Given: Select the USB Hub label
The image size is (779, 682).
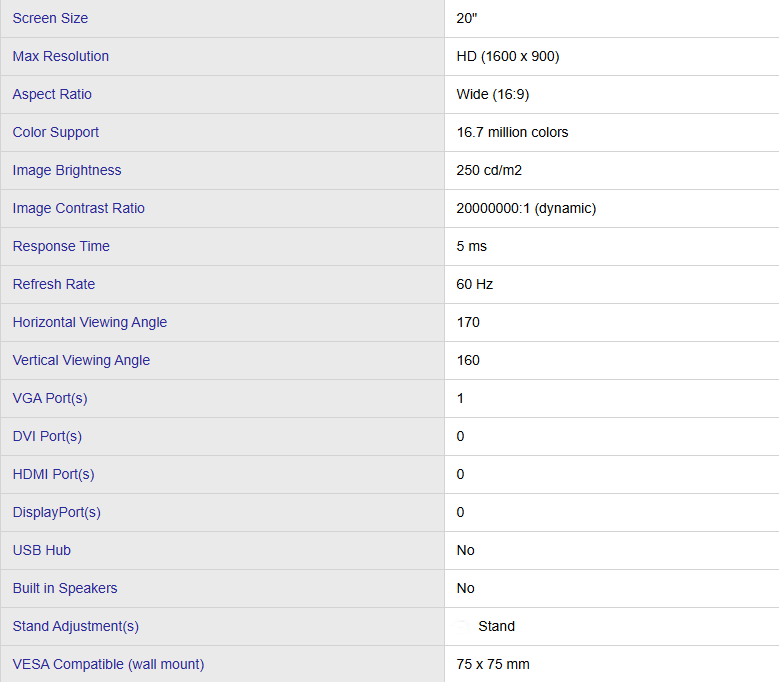Looking at the screenshot, I should 41,550.
